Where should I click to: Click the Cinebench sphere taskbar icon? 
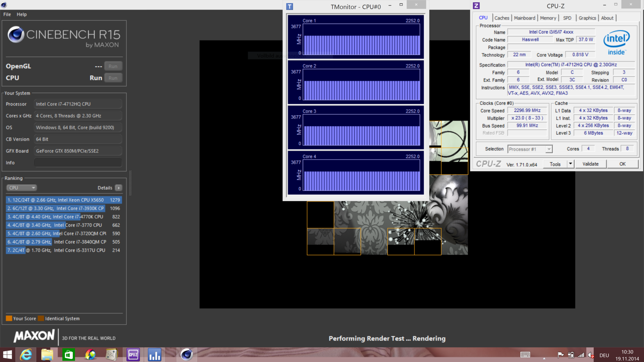[x=186, y=355]
